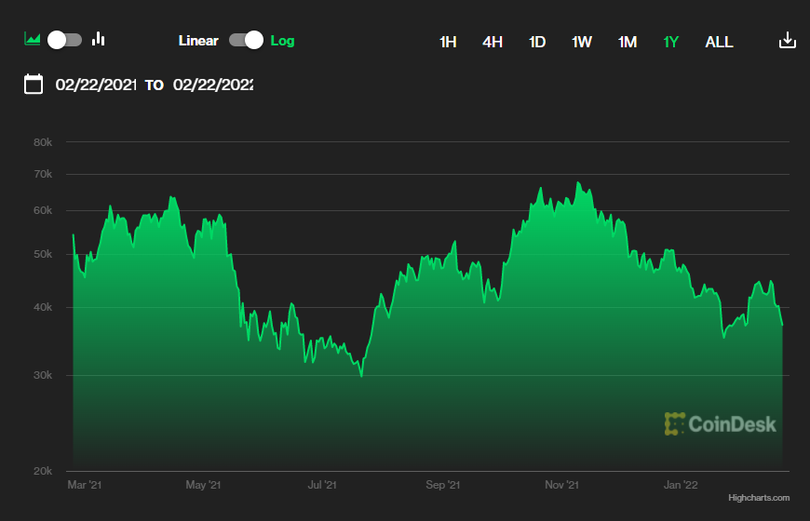Viewport: 810px width, 521px height.
Task: Click the November 2021 price peak
Action: point(578,184)
